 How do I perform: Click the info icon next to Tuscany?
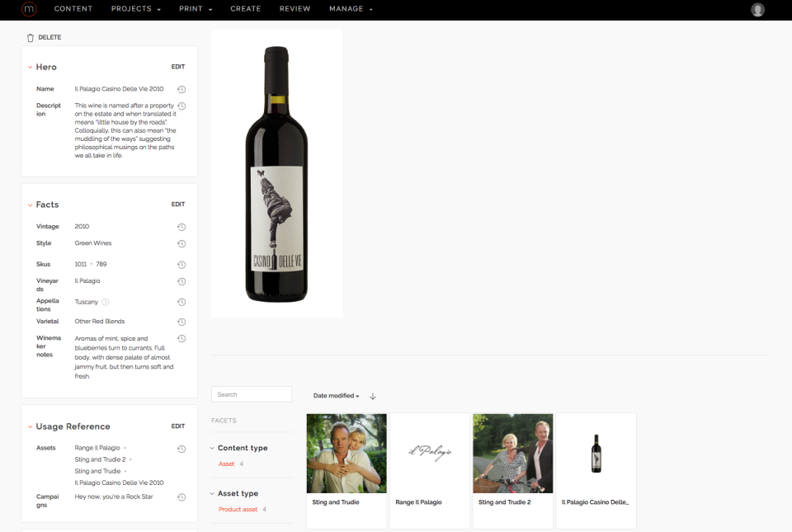point(105,302)
